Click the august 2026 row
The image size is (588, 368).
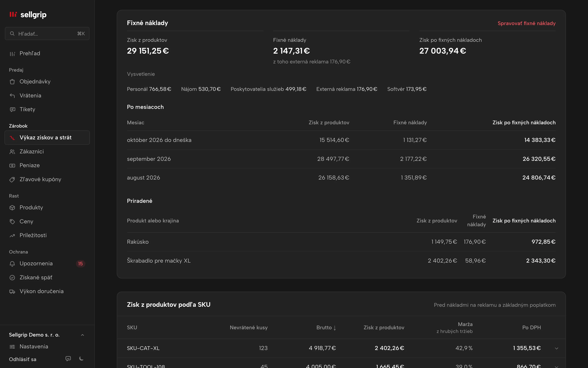click(x=341, y=178)
